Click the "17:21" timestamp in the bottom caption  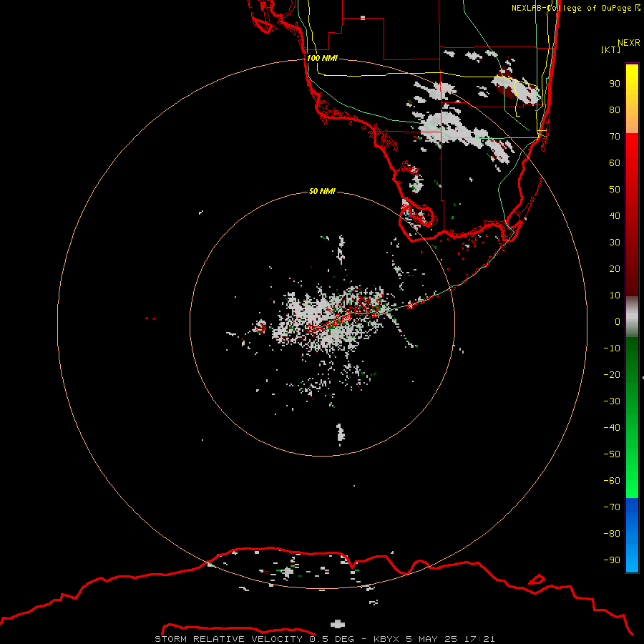tap(479, 639)
